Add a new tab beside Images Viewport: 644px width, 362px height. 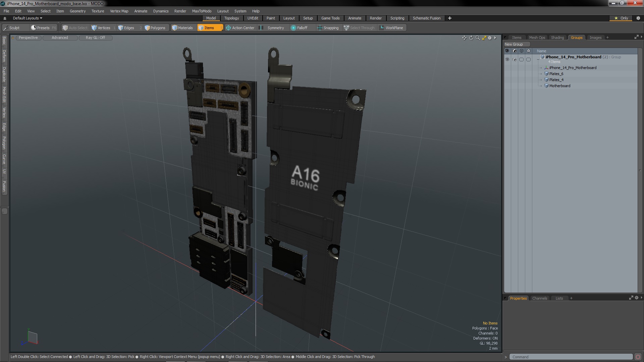click(607, 38)
